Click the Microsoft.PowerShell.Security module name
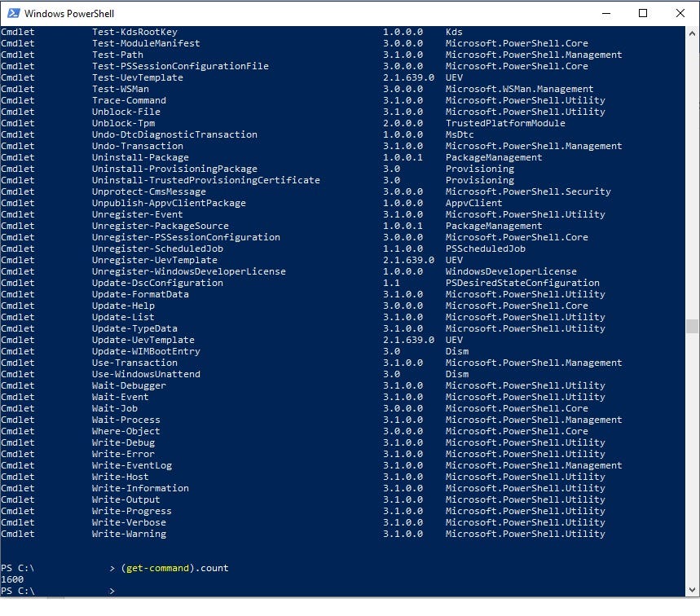 click(x=528, y=191)
